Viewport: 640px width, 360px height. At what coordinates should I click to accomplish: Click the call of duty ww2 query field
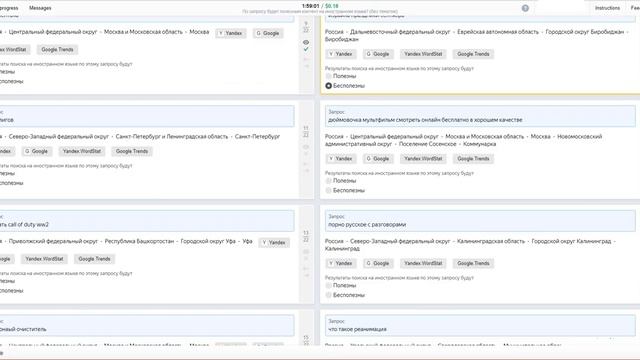[x=147, y=221]
